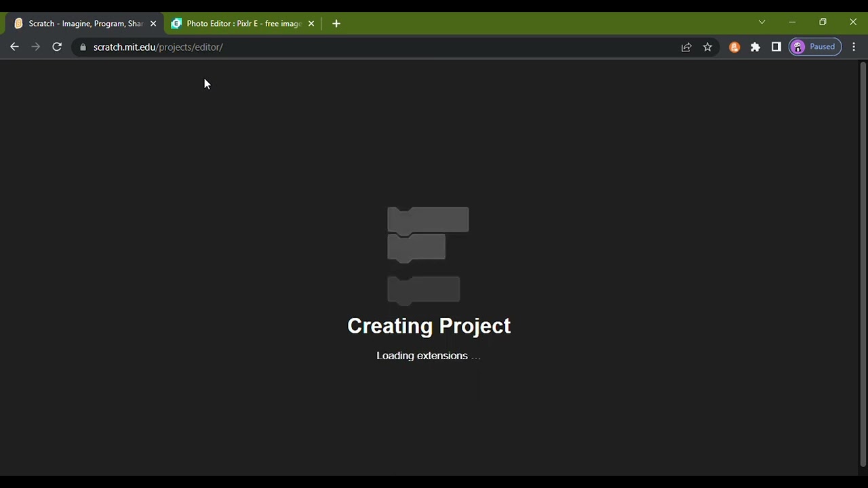Close the browser window
This screenshot has height=488, width=868.
[x=853, y=22]
